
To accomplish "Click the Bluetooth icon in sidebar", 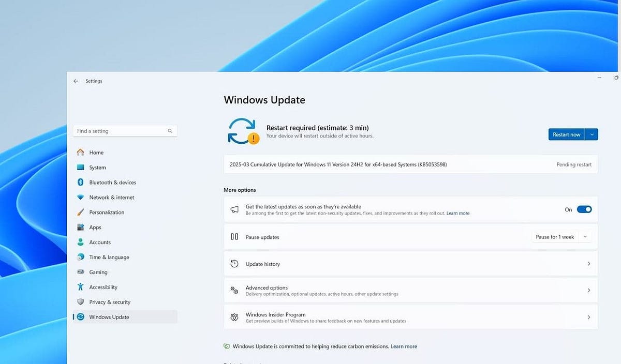I will tap(80, 183).
